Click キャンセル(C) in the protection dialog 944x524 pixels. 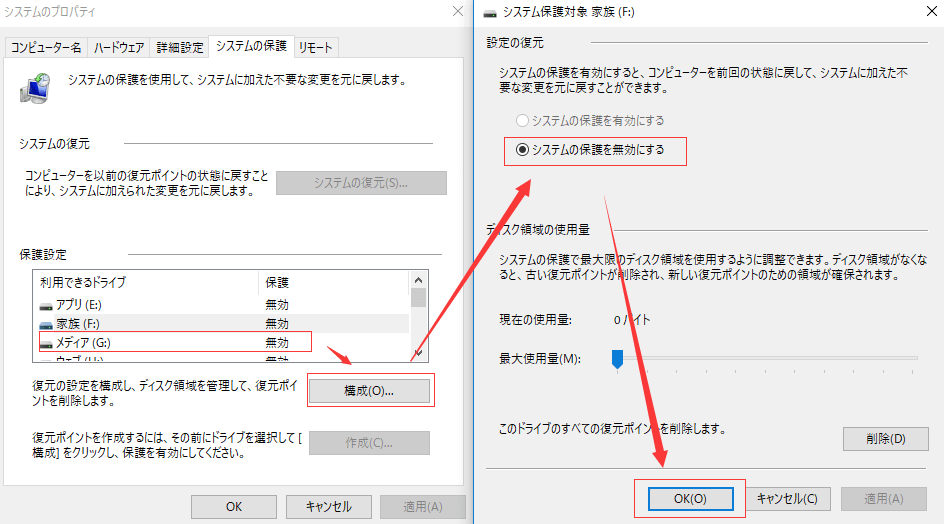click(x=787, y=499)
